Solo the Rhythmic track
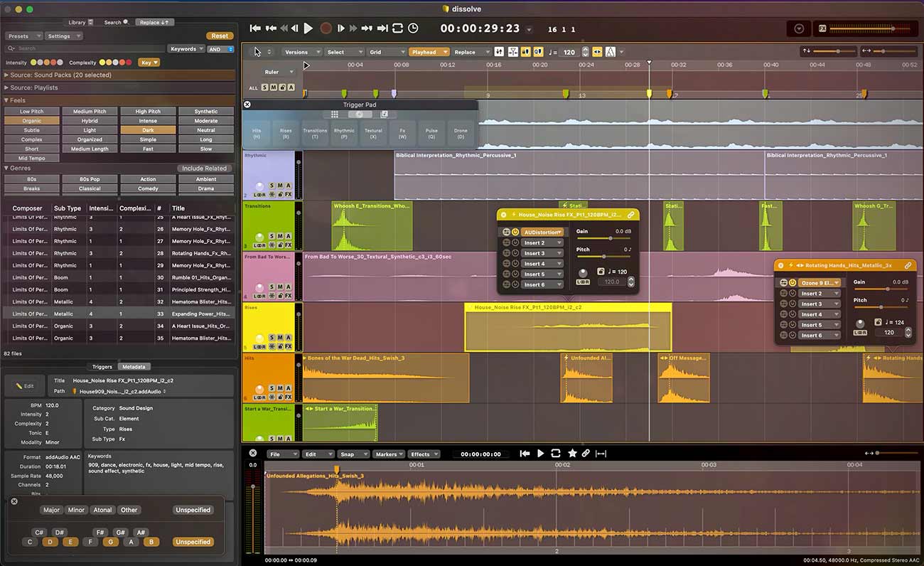Screen dimensions: 924x566 (272, 186)
